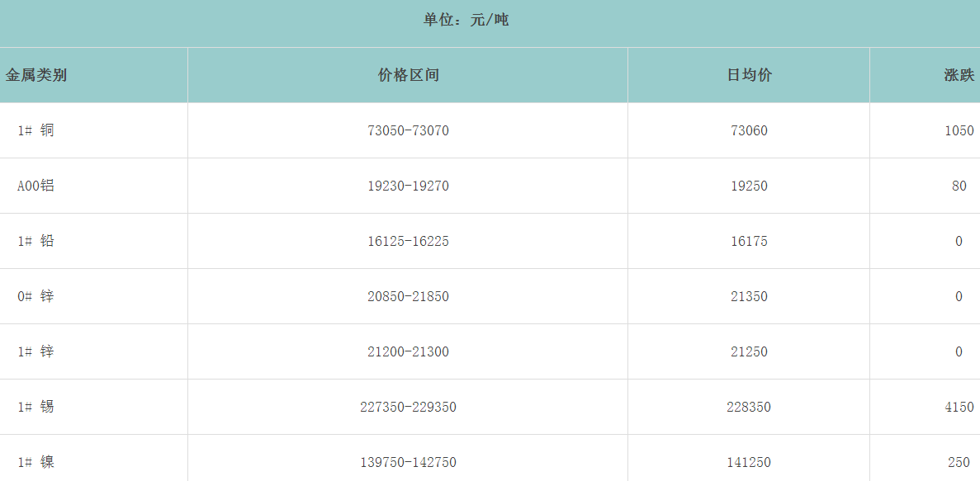Click the 4150 change value for tin
The width and height of the screenshot is (980, 481).
point(959,407)
